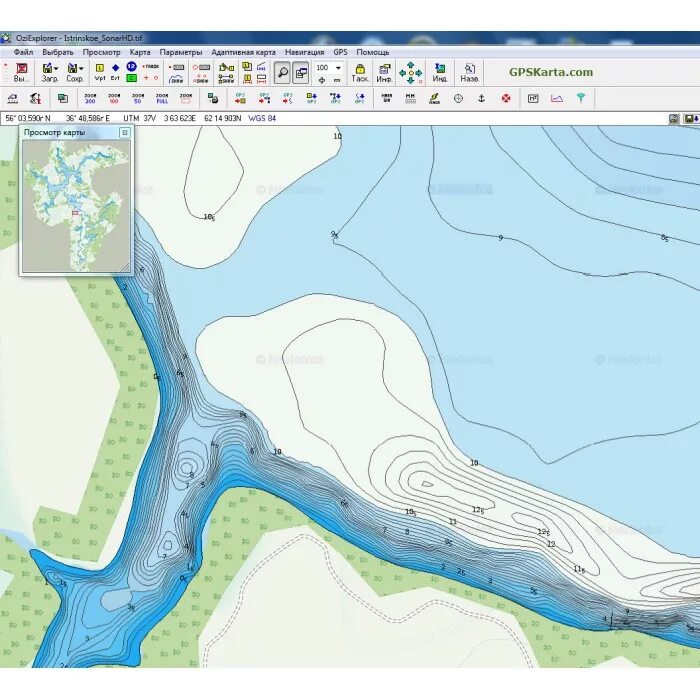The width and height of the screenshot is (700, 700).
Task: Open the Выбрать menu
Action: pyautogui.click(x=58, y=52)
